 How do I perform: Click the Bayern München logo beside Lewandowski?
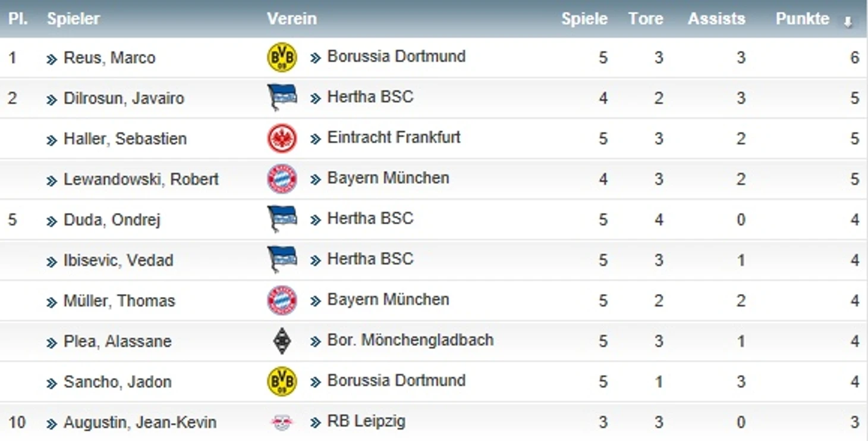pyautogui.click(x=282, y=179)
